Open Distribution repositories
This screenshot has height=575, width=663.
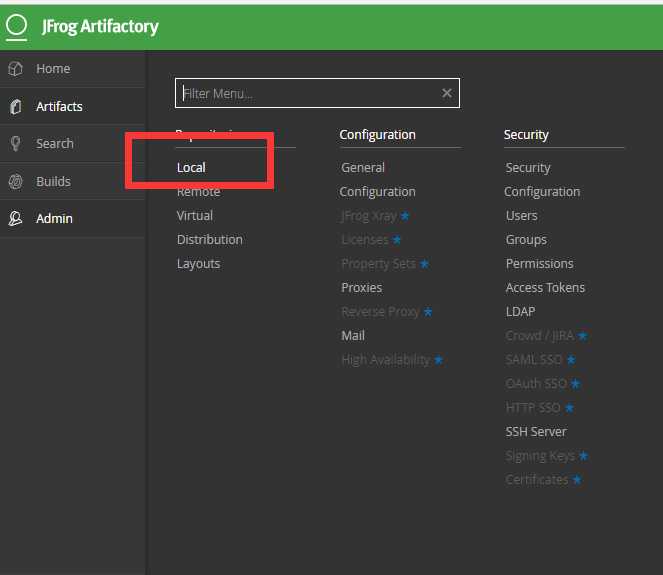coord(210,240)
